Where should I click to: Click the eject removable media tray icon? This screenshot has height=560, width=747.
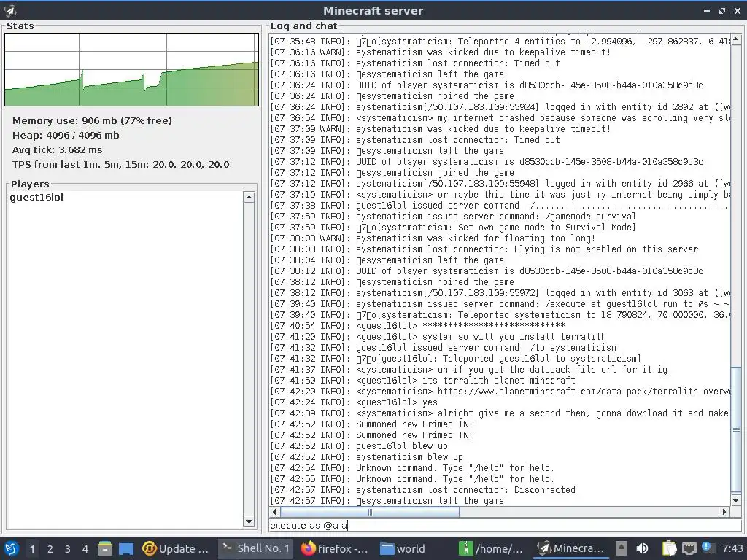click(622, 549)
